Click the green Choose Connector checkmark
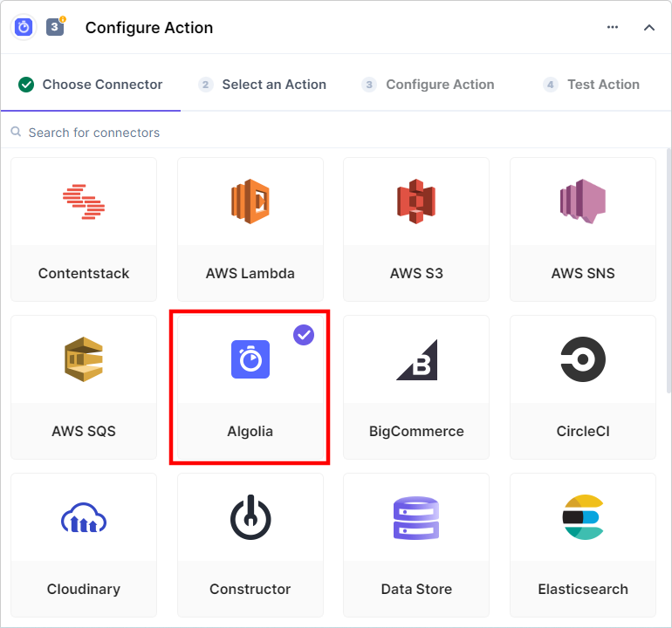This screenshot has width=672, height=628. point(26,85)
